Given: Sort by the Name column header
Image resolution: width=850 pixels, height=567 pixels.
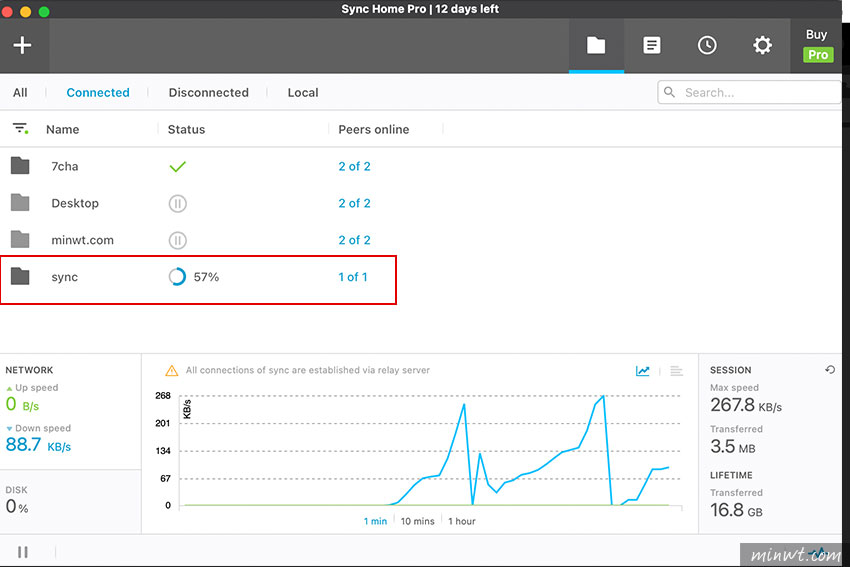Looking at the screenshot, I should pos(62,130).
